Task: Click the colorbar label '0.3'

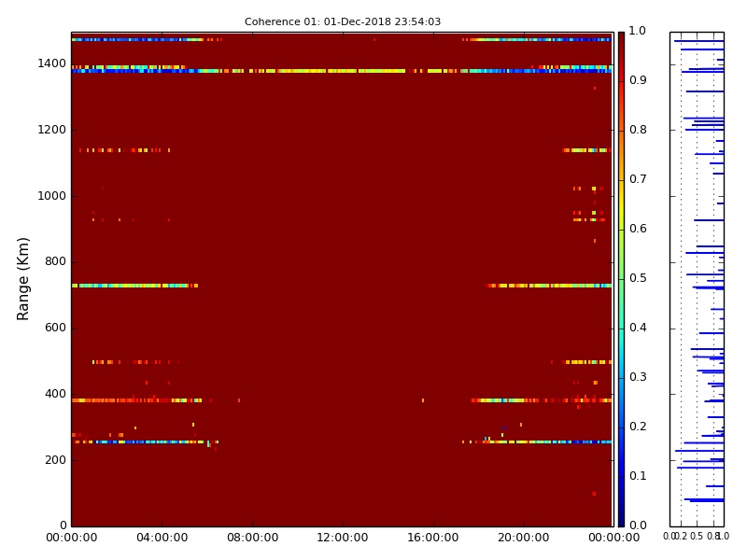Action: tap(638, 377)
